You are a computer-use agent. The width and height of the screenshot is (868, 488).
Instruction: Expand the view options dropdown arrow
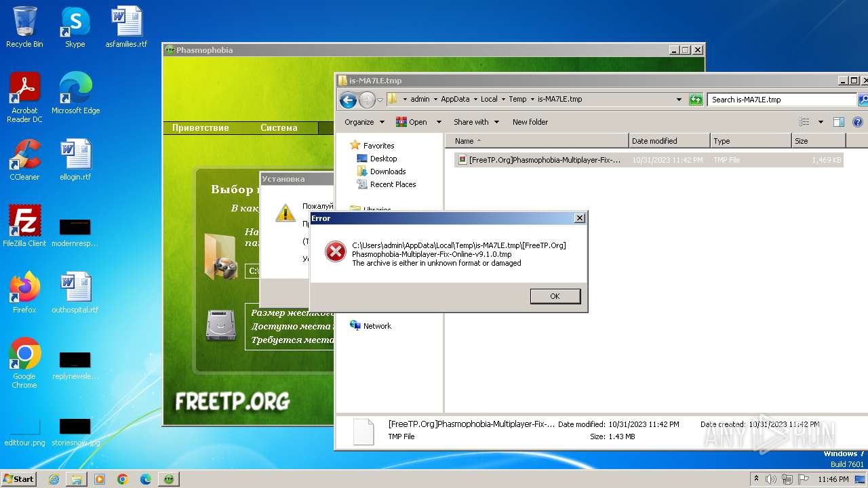pyautogui.click(x=821, y=122)
